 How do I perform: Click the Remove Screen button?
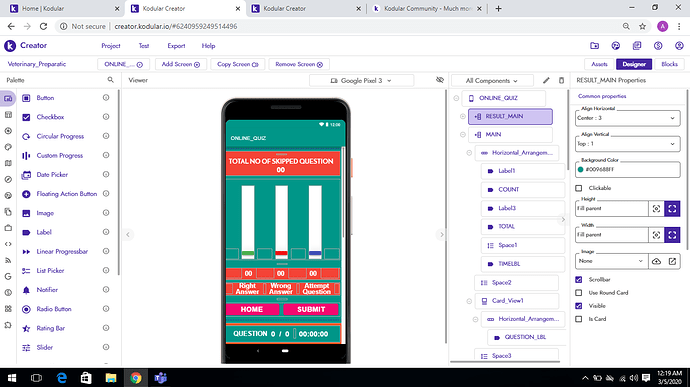point(299,64)
